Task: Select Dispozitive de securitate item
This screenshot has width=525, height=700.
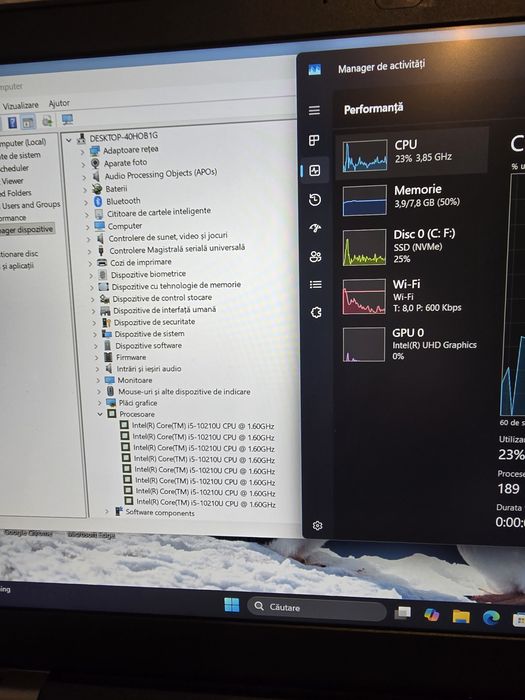Action: click(x=154, y=322)
